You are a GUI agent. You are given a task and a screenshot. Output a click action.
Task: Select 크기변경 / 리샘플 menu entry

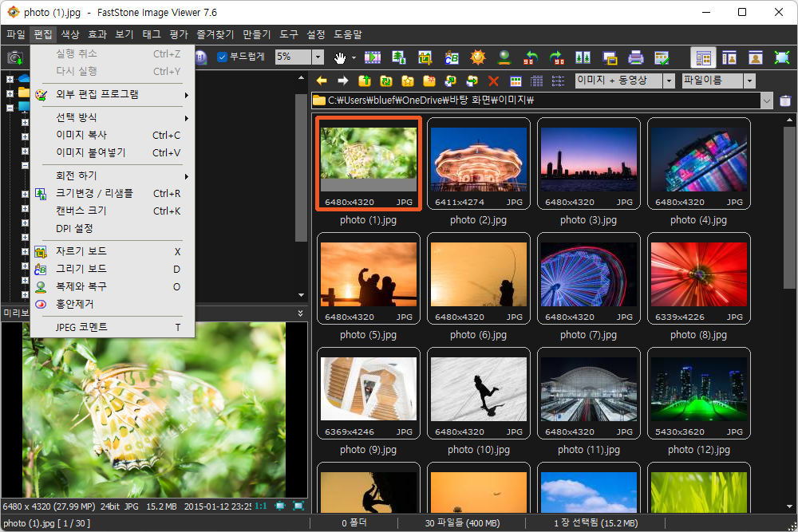tap(113, 193)
